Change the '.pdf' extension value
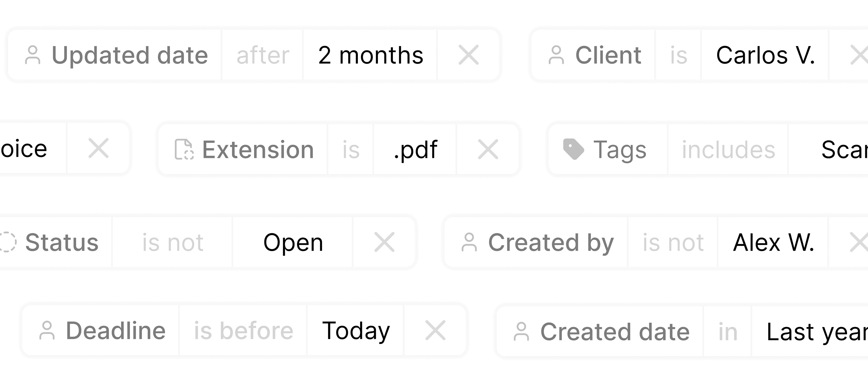 (x=415, y=150)
